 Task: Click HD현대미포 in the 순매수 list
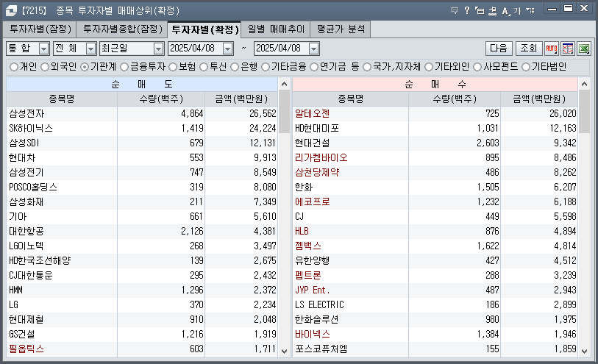[x=317, y=129]
